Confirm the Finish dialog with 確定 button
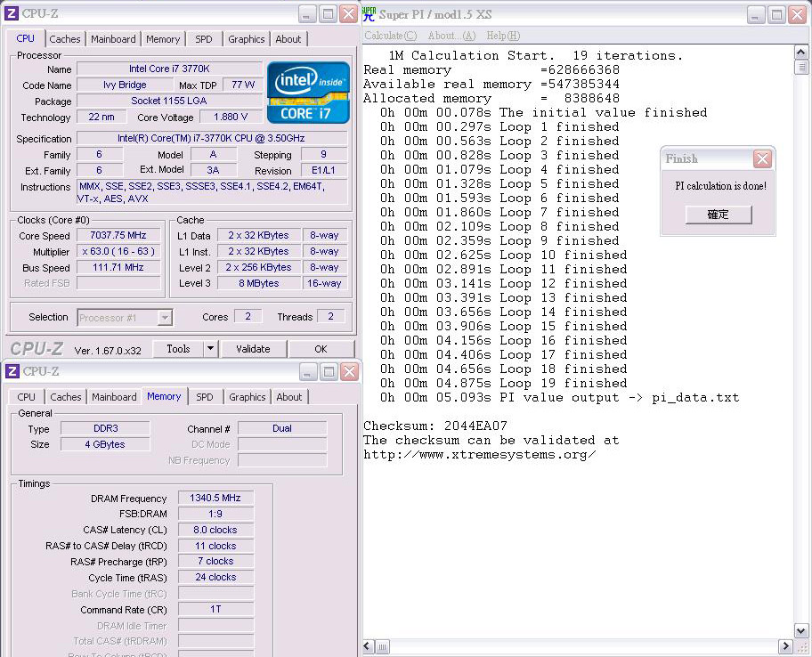812x657 pixels. pos(719,215)
